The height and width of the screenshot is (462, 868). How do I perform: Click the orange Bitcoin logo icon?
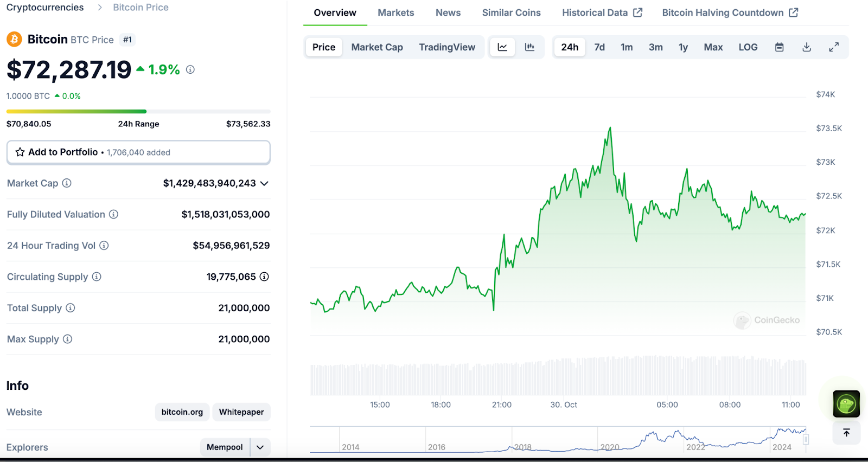14,39
